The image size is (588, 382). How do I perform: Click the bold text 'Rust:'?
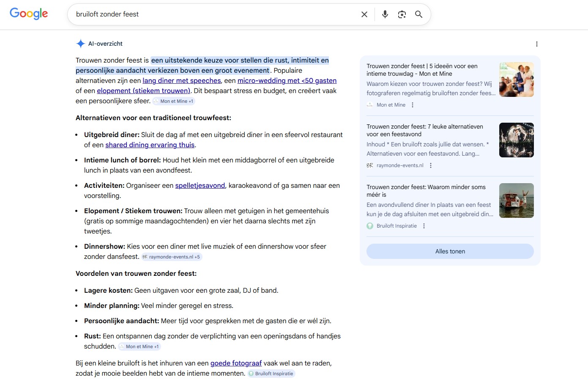click(93, 336)
